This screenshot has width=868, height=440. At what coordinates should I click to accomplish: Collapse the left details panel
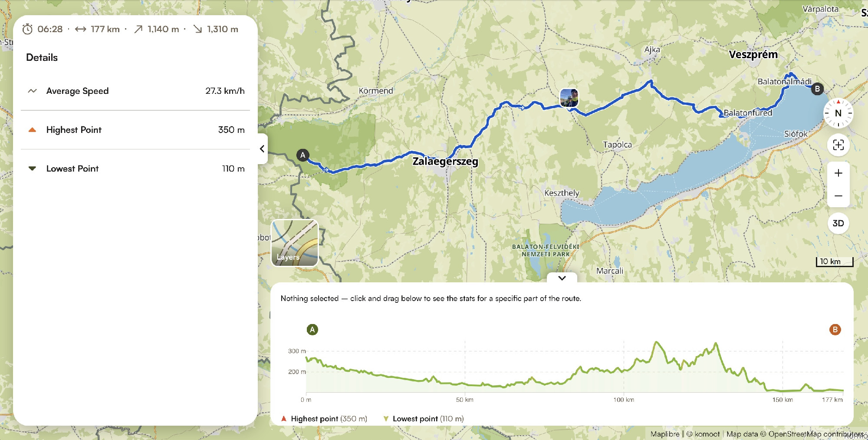coord(262,149)
